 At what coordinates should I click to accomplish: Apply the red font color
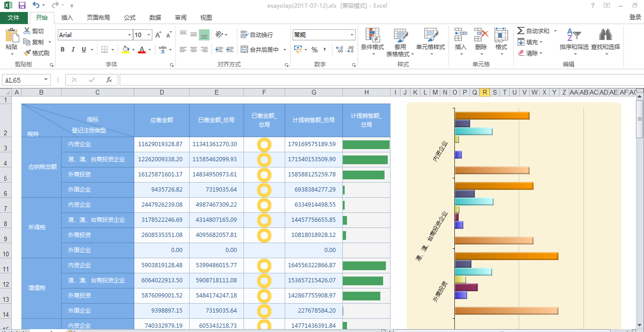point(141,50)
